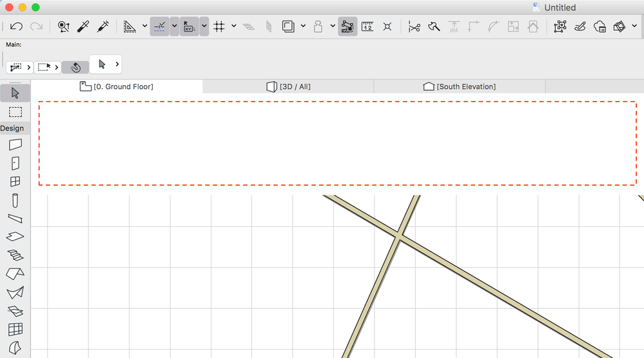Toggle Grid Snap on

point(219,26)
